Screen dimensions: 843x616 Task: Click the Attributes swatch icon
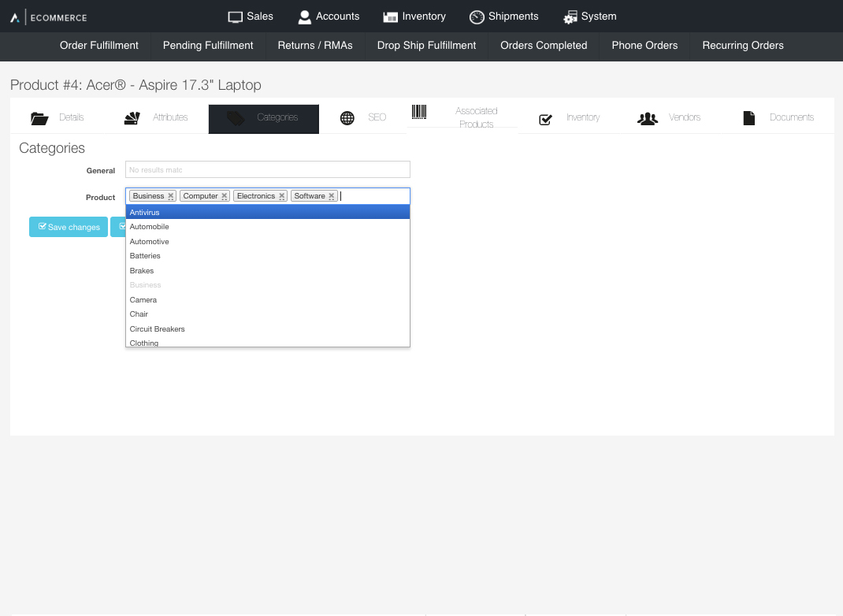132,118
